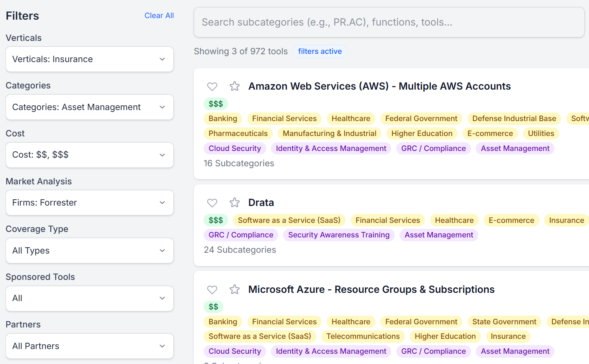Click Manufacturing & Industrial tag

click(x=329, y=134)
